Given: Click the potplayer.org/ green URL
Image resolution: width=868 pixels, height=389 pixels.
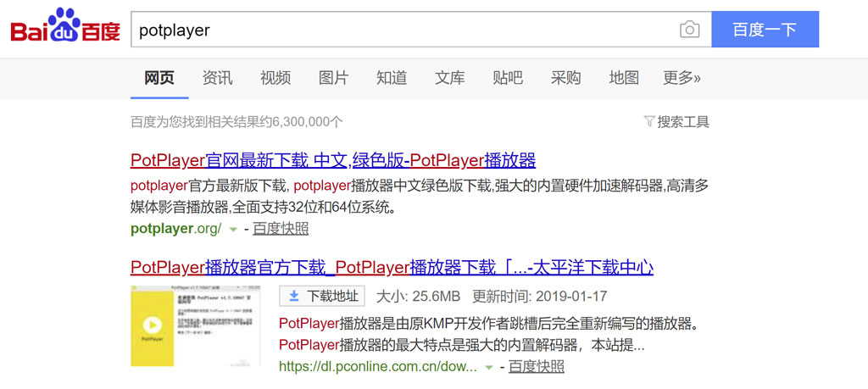Looking at the screenshot, I should (x=176, y=229).
